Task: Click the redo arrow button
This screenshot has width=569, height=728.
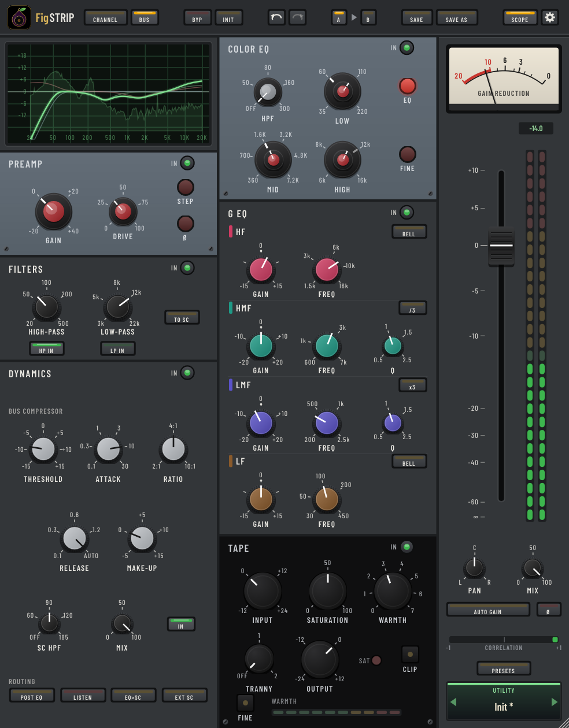Action: pyautogui.click(x=297, y=17)
